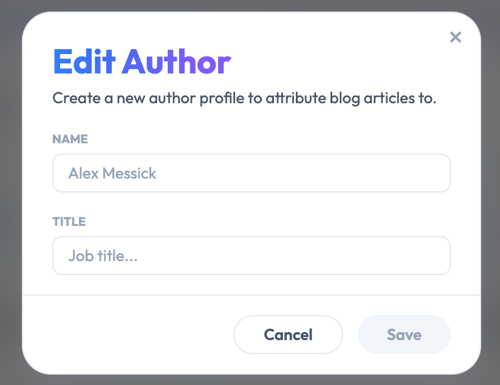Click into the Name input field
Image resolution: width=500 pixels, height=385 pixels.
(x=251, y=173)
